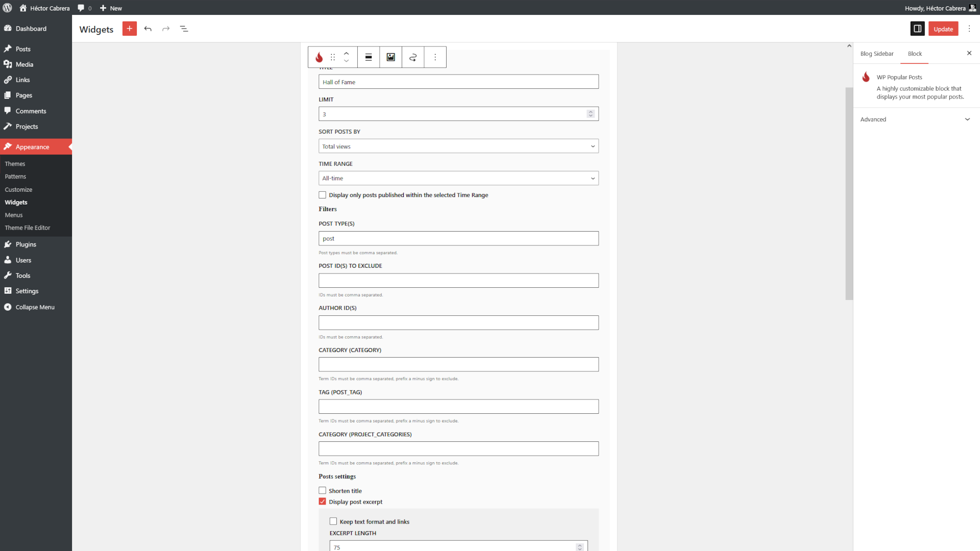This screenshot has width=980, height=551.
Task: Uncheck Display post excerpt checkbox
Action: click(323, 502)
